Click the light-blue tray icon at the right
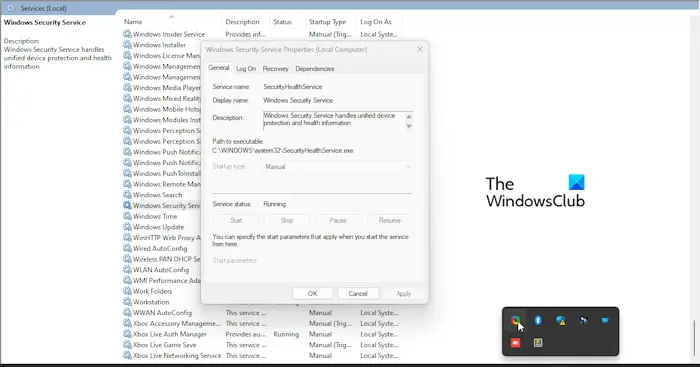700x367 pixels. coord(605,320)
